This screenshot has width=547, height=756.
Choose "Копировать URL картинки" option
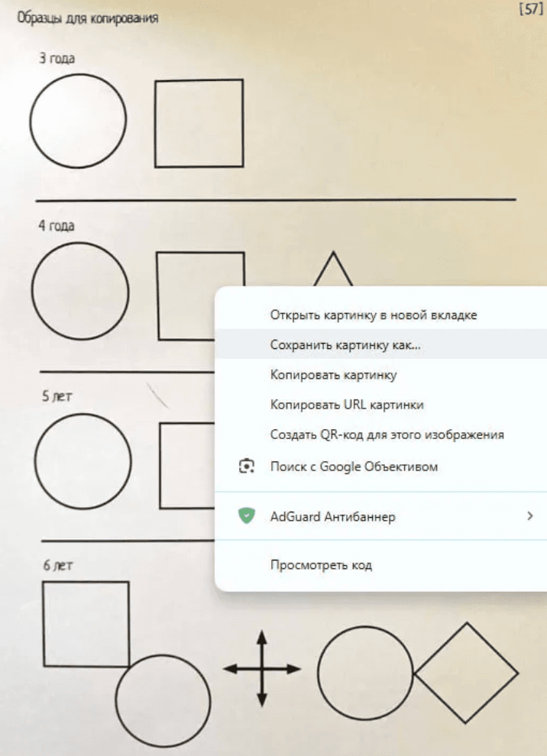(x=347, y=405)
